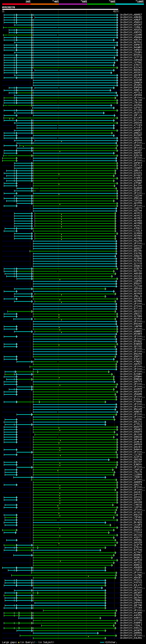Screen dimensions: 146x644
Task: Select the UniRef100_A9T3L6 label
Action: click(x=131, y=93)
